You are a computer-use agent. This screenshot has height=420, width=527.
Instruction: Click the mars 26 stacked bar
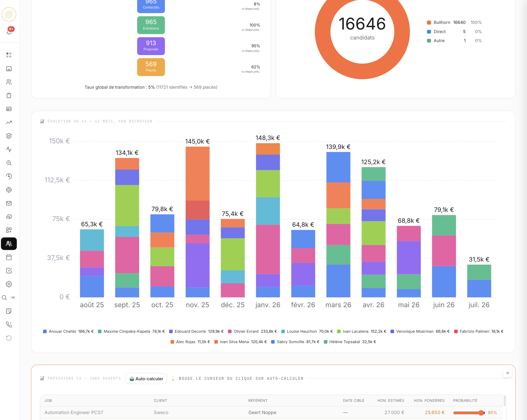(338, 224)
